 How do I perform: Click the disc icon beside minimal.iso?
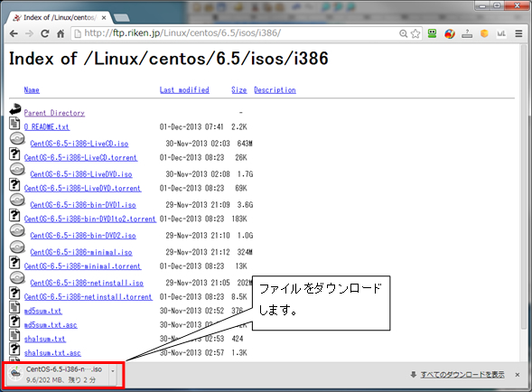(x=17, y=247)
